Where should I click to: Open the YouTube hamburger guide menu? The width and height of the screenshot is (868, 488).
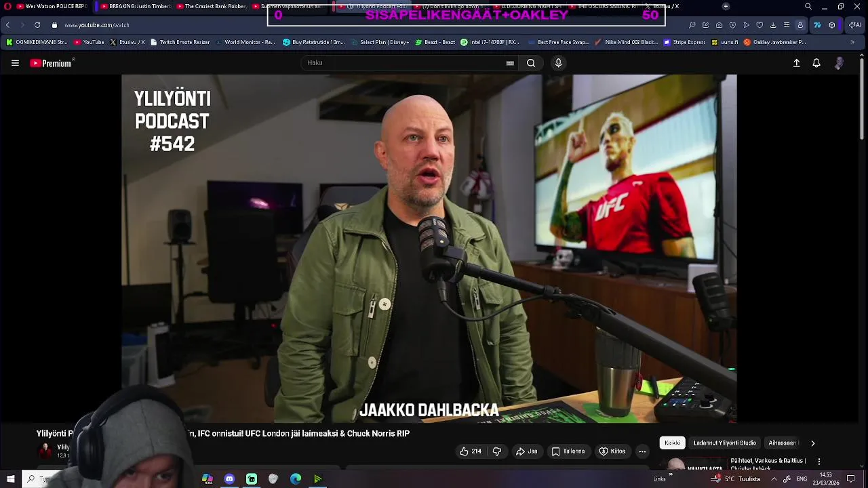point(15,63)
